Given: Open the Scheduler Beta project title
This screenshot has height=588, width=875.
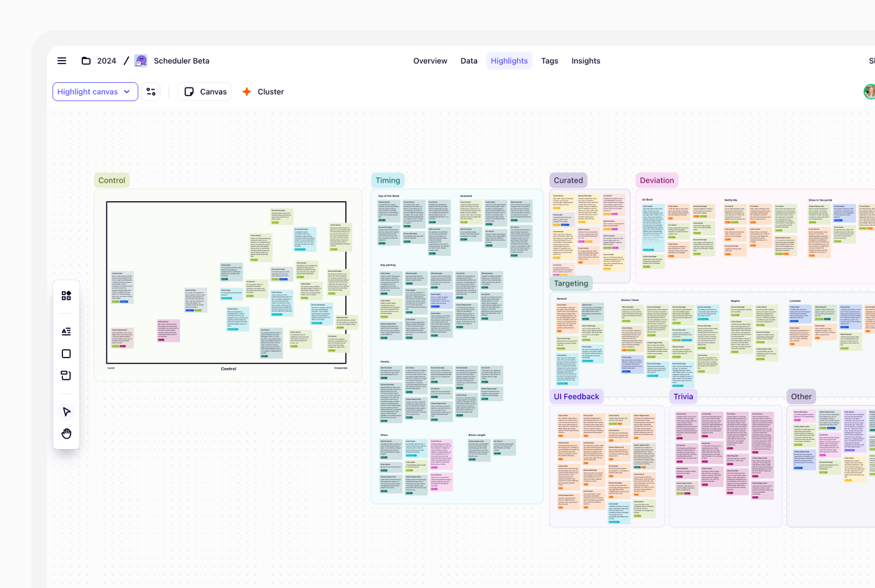Looking at the screenshot, I should 181,61.
